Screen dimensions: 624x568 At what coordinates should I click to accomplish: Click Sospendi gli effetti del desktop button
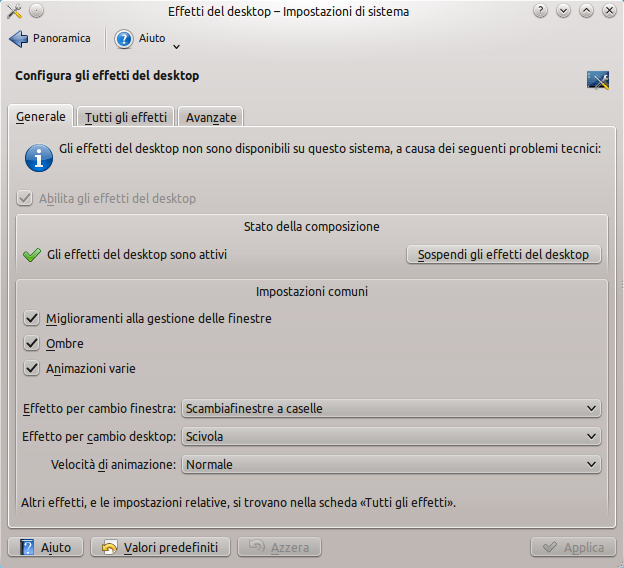(x=504, y=255)
